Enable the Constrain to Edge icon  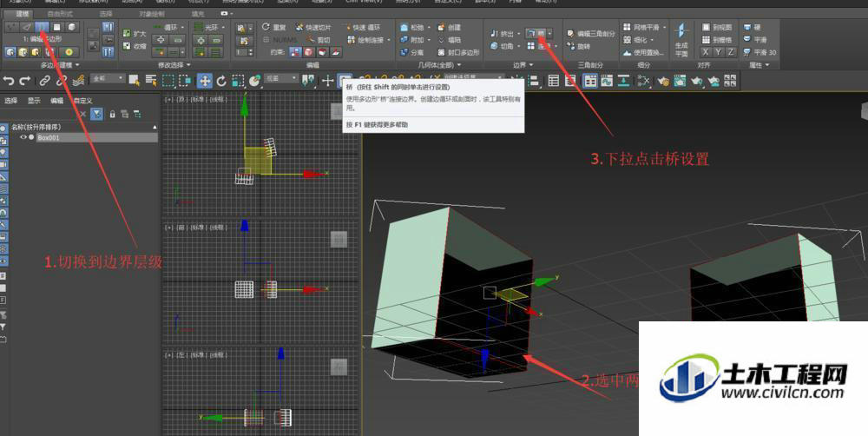pos(309,52)
